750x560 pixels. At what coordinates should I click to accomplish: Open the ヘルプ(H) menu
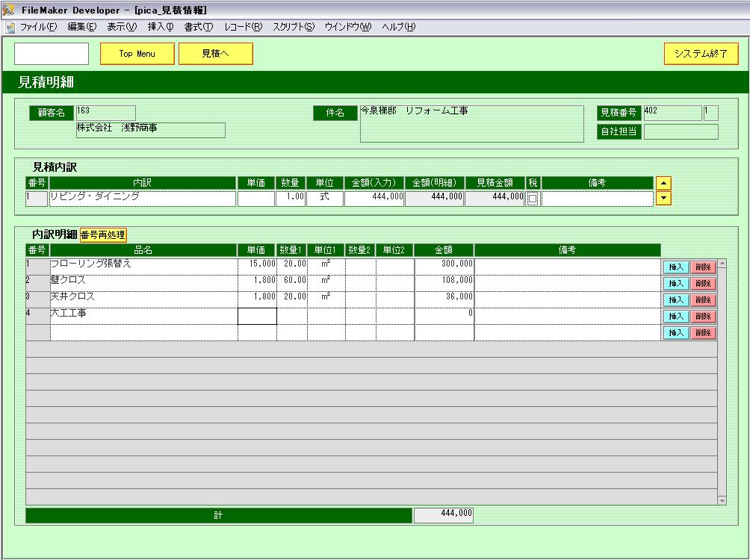point(398,28)
